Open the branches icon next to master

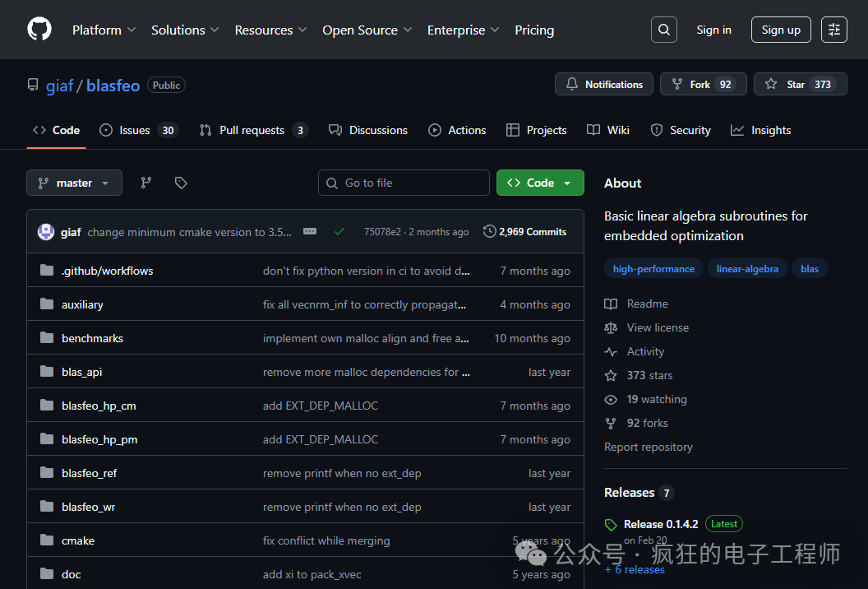tap(146, 183)
